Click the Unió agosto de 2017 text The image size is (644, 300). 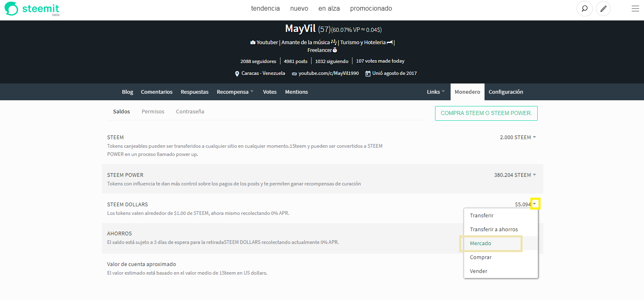[395, 73]
